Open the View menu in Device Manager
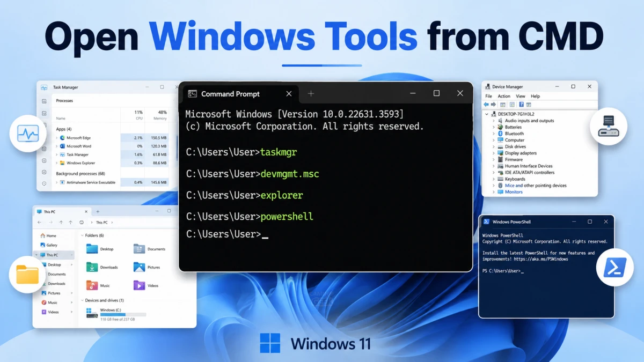Image resolution: width=644 pixels, height=362 pixels. coord(520,97)
